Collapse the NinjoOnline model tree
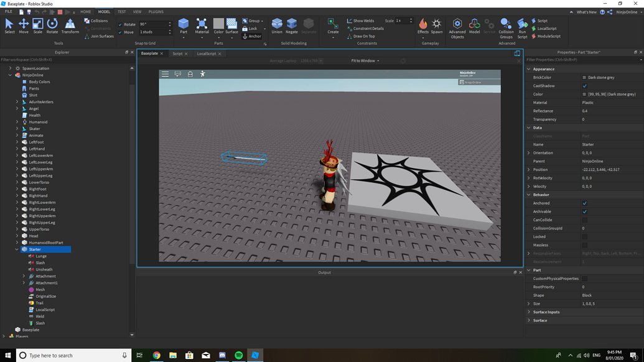 click(11, 75)
